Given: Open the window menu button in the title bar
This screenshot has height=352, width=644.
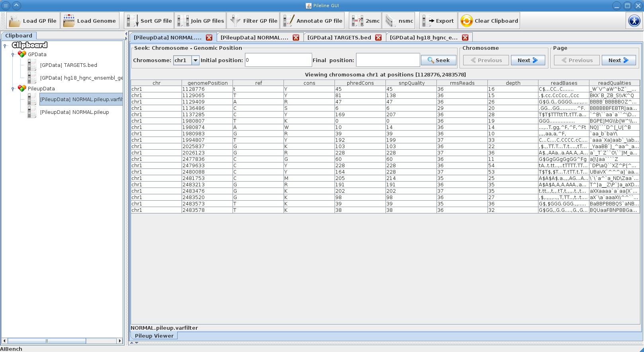Looking at the screenshot, I should [6, 6].
